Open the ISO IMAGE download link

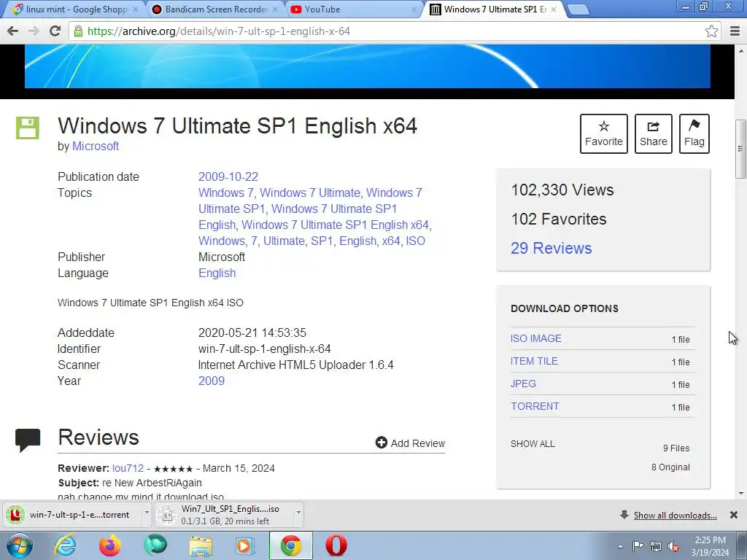pyautogui.click(x=536, y=338)
